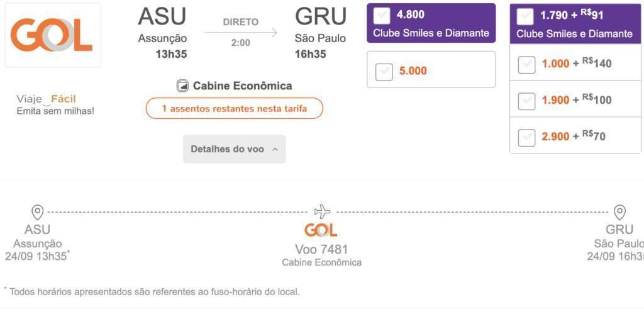Check the 1.790 + R$91 Clube Smiles option
The image size is (644, 314).
coord(525,17)
